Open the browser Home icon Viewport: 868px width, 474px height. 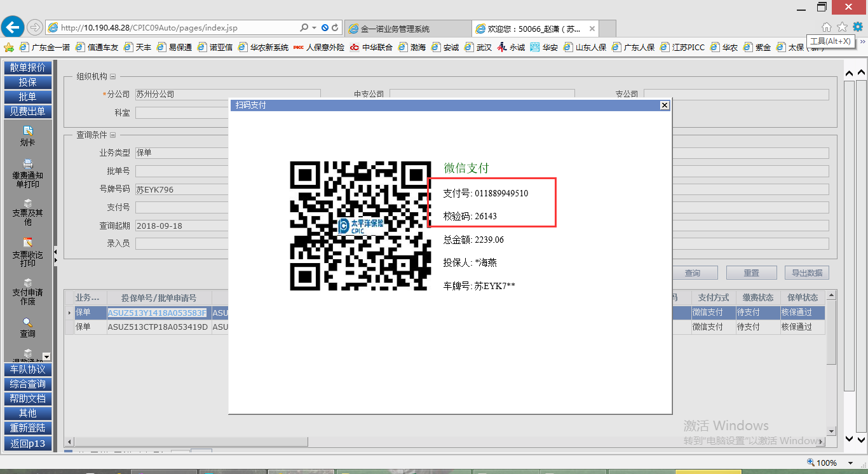(x=827, y=27)
